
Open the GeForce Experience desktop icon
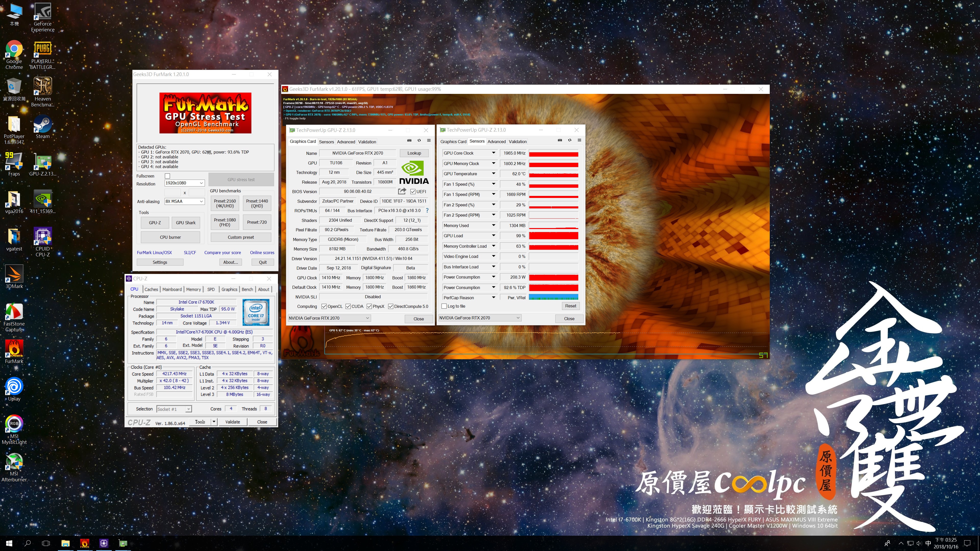[x=43, y=18]
